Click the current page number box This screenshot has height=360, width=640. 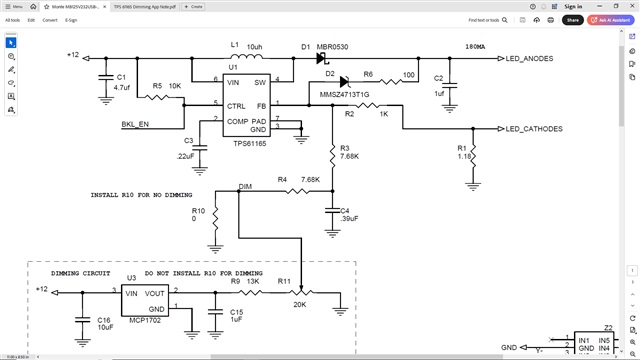pyautogui.click(x=632, y=270)
